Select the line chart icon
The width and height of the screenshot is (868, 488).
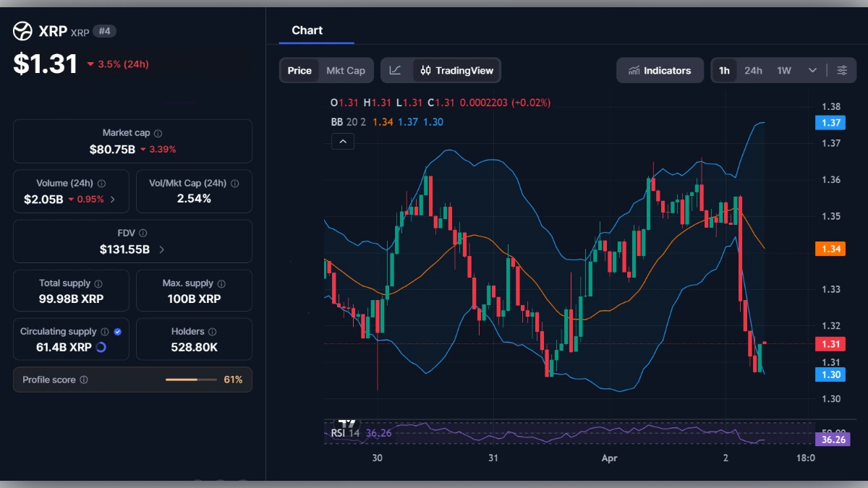coord(396,70)
